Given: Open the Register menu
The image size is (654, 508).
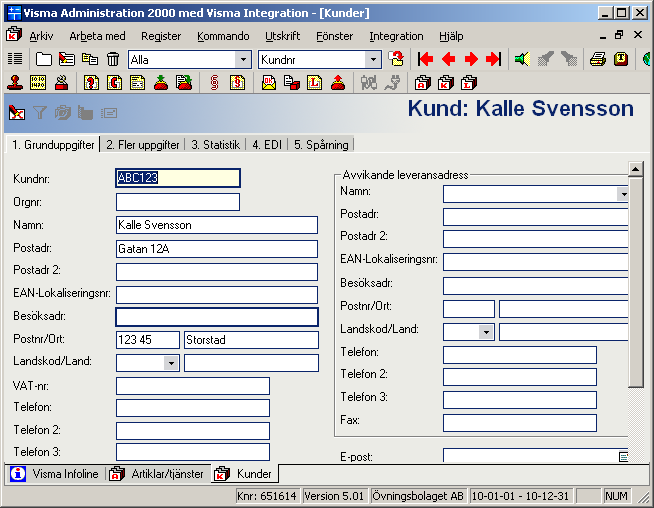Looking at the screenshot, I should [x=161, y=36].
